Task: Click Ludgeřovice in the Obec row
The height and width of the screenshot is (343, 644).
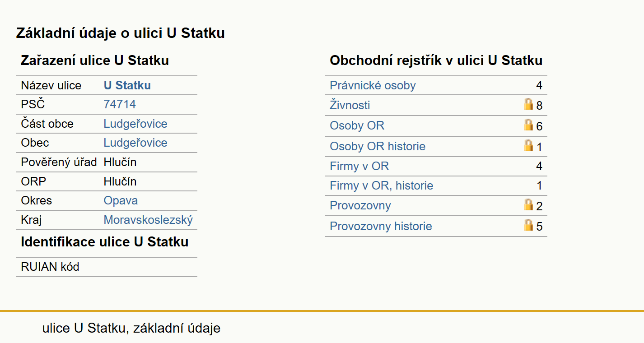Action: click(135, 143)
